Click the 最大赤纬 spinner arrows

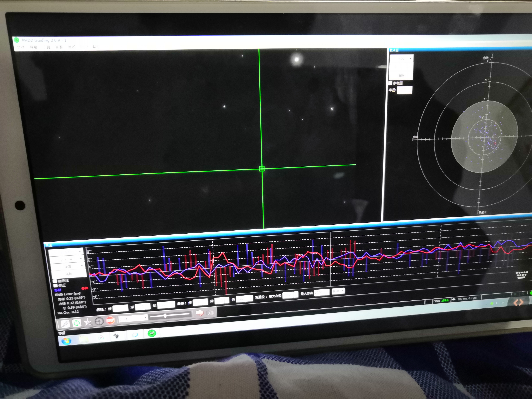[328, 292]
